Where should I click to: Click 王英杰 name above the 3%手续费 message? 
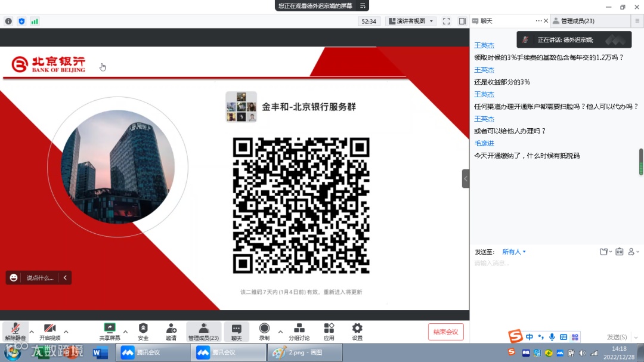point(484,45)
